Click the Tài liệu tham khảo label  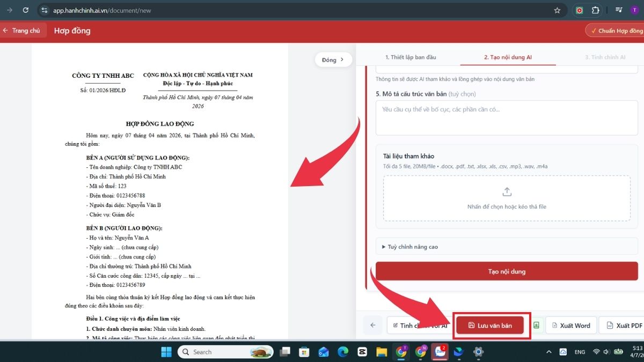408,156
